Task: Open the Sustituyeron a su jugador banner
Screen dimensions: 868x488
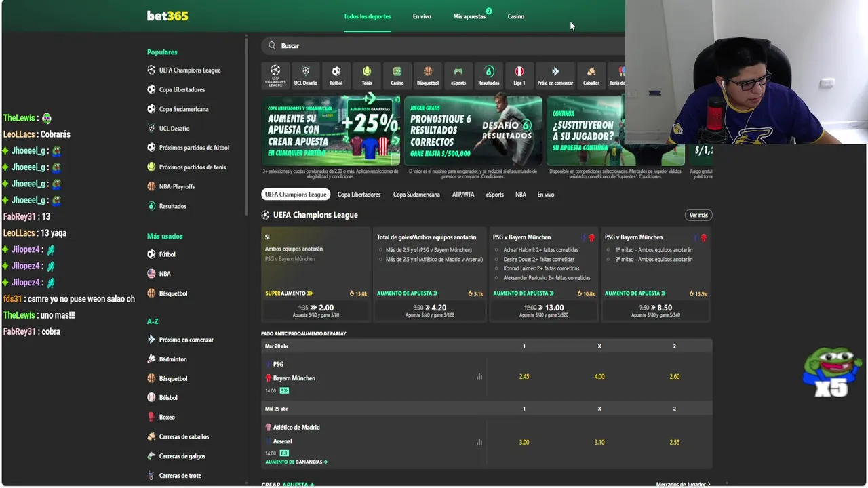Action: click(x=616, y=131)
